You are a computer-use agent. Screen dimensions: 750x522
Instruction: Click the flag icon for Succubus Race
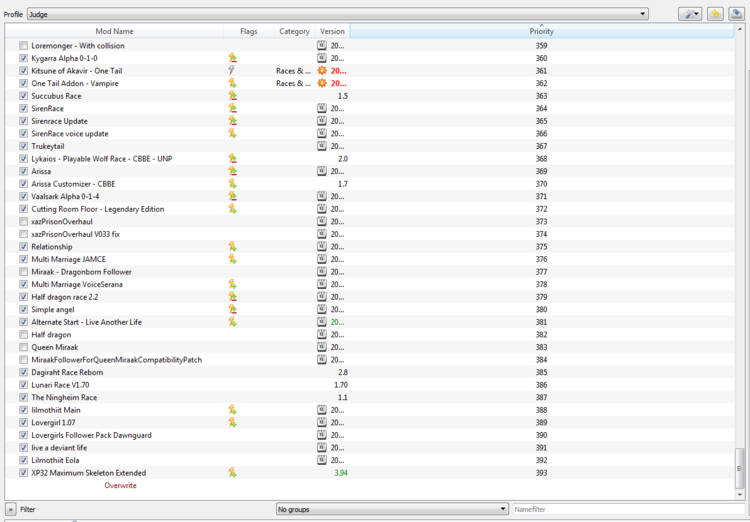[x=232, y=96]
